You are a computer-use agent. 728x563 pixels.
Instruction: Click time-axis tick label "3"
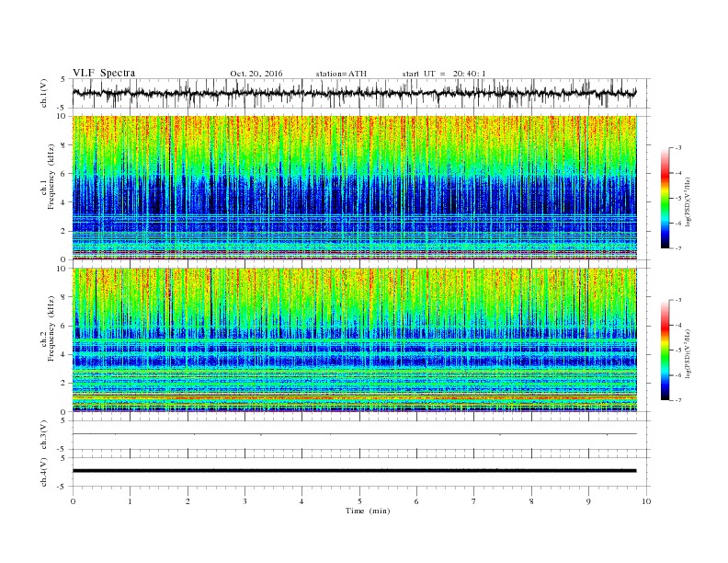245,501
